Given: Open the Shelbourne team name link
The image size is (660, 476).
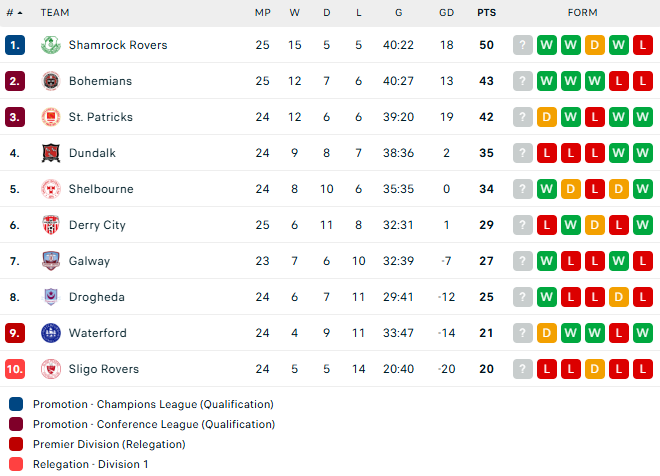Looking at the screenshot, I should (101, 189).
